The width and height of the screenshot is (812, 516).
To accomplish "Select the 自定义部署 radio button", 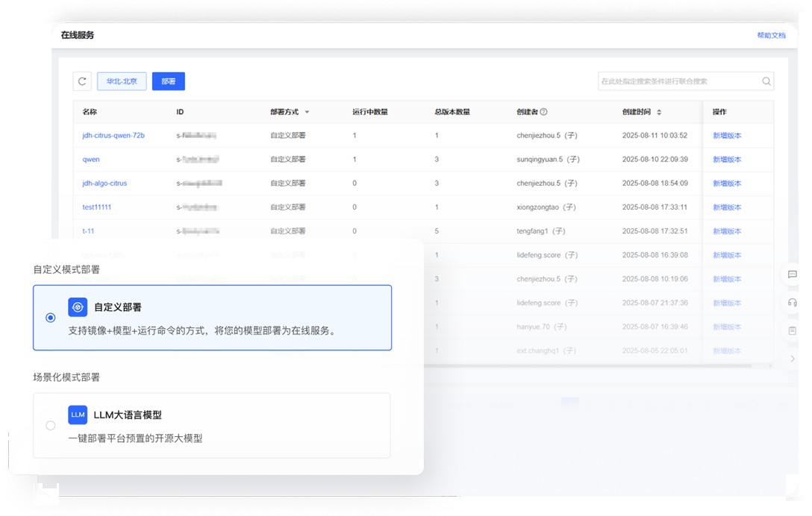I will (x=50, y=317).
